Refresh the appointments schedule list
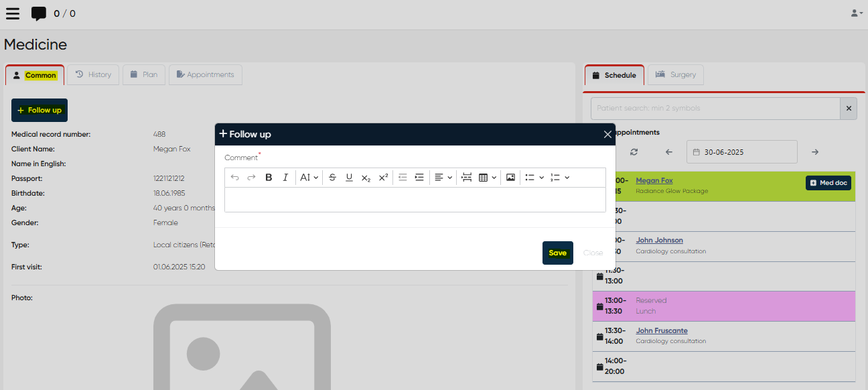868x390 pixels. pyautogui.click(x=634, y=152)
